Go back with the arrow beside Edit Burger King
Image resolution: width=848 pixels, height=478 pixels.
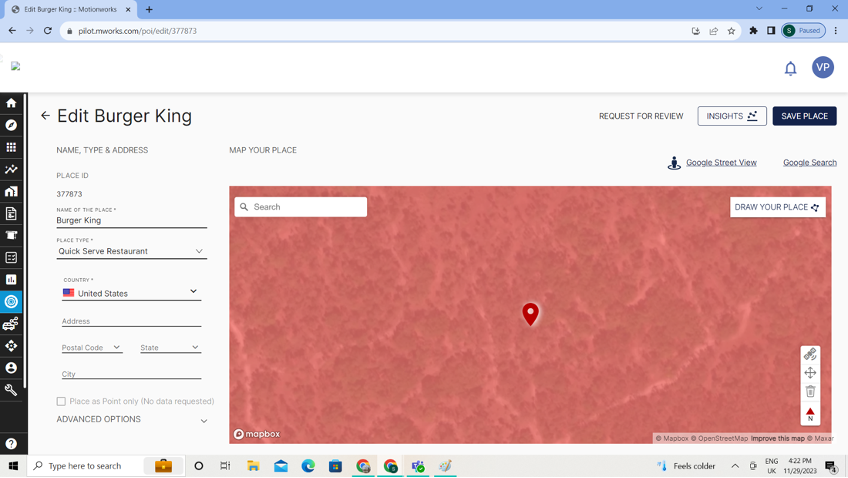(45, 116)
